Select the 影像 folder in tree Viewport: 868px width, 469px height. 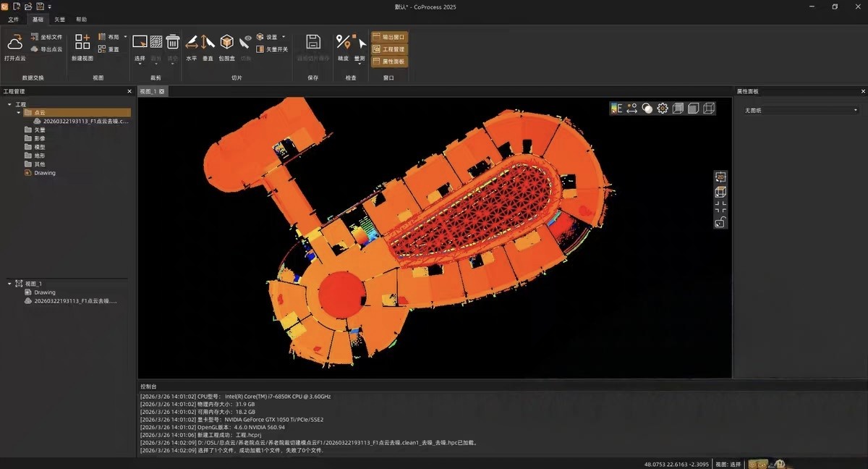(x=35, y=138)
